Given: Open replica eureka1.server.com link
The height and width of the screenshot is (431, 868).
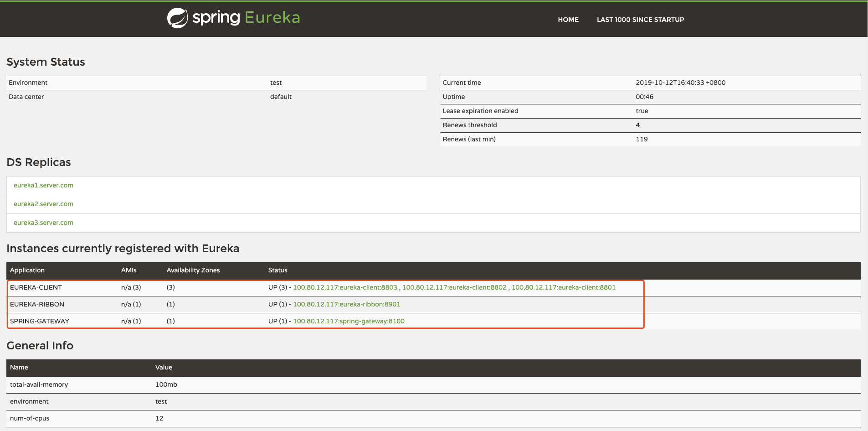Looking at the screenshot, I should pos(43,185).
